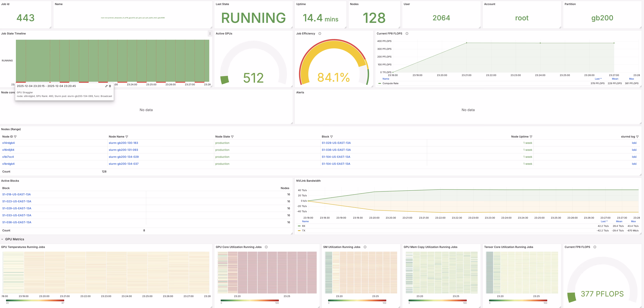
Task: Filter the Node State column
Action: pos(232,137)
